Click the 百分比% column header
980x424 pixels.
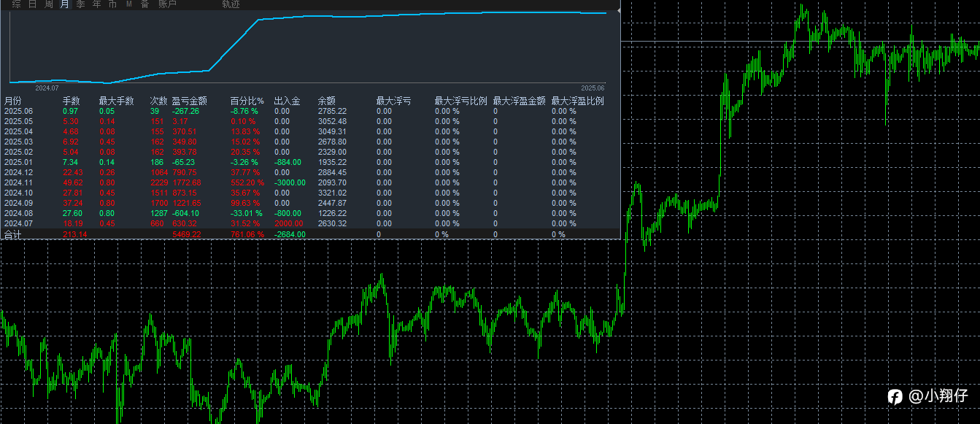(x=247, y=101)
